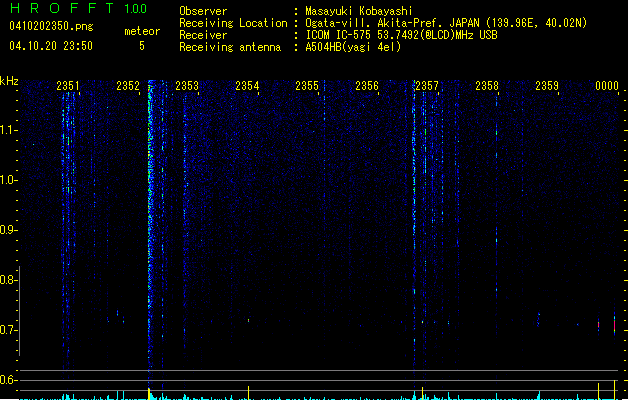Click the 2356 time marker
The image size is (629, 400).
tap(367, 85)
